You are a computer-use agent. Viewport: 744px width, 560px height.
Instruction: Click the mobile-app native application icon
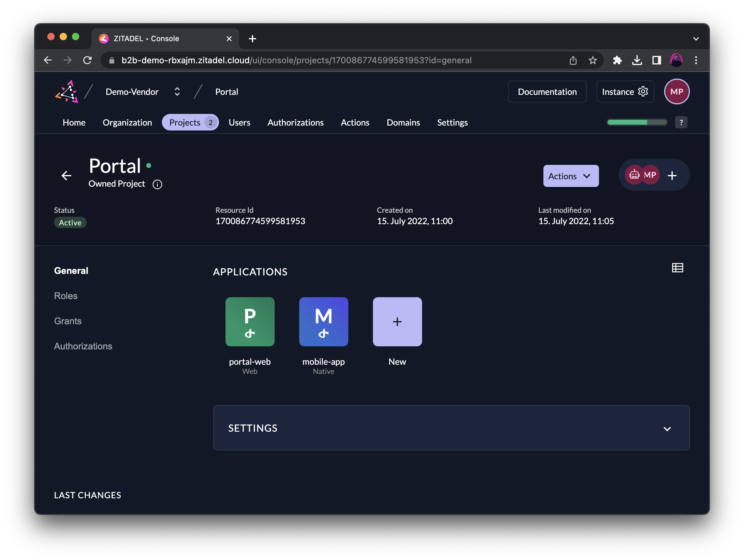coord(323,321)
